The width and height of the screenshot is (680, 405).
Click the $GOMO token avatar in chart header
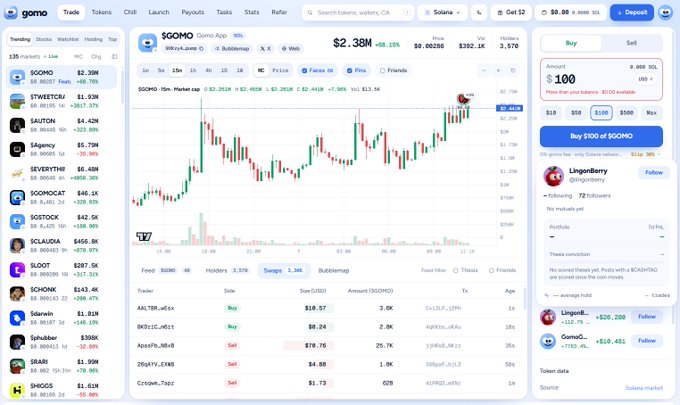point(147,43)
